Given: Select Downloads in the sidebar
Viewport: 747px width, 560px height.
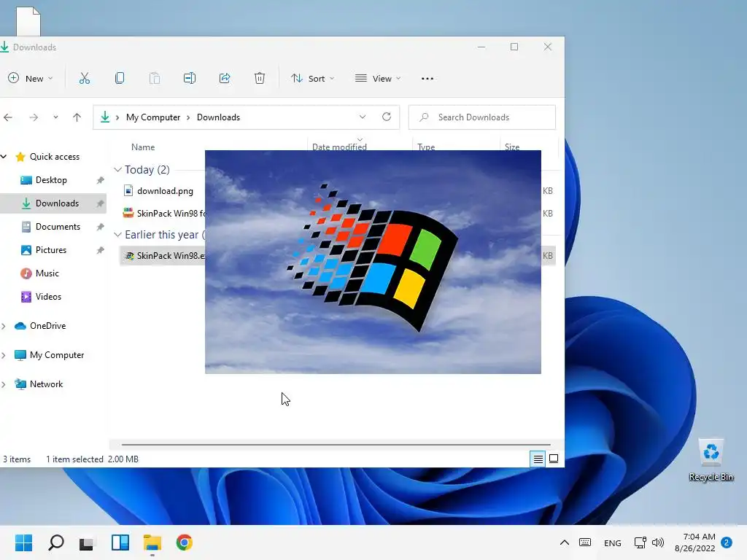Looking at the screenshot, I should [x=57, y=203].
